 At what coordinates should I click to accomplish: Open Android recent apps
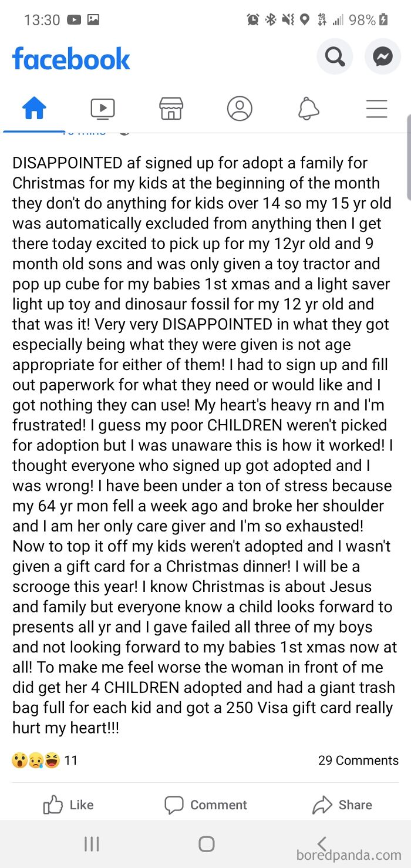click(92, 843)
